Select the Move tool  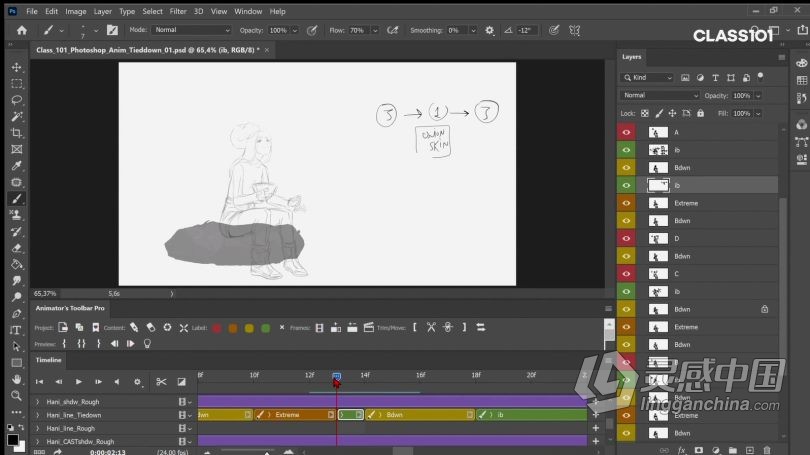(x=17, y=67)
